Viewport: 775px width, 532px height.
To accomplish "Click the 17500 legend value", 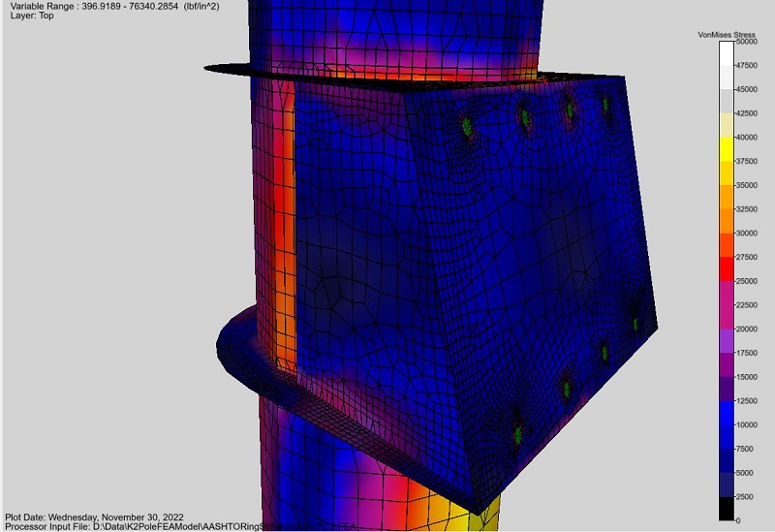I will click(746, 353).
